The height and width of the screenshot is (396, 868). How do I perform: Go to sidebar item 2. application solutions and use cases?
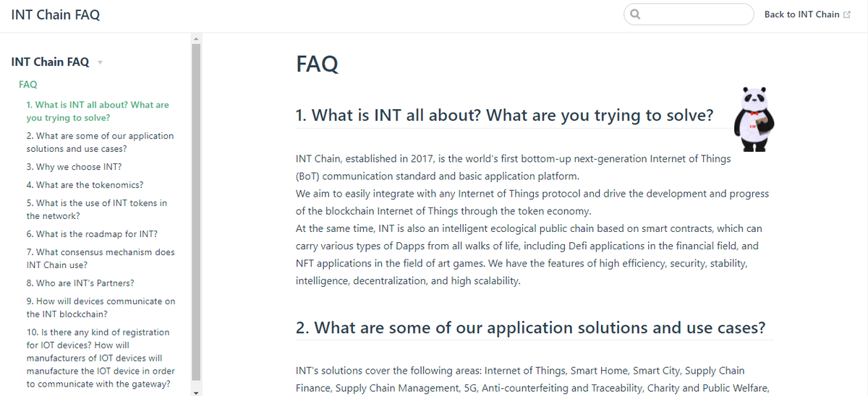tap(100, 142)
